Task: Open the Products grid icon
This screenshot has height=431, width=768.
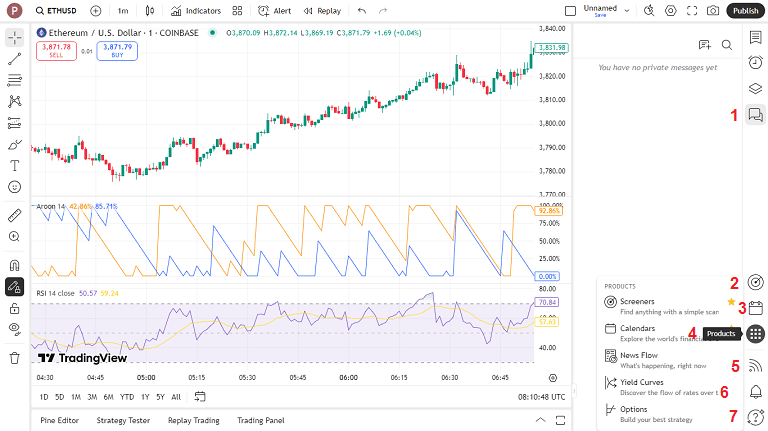Action: pos(756,333)
